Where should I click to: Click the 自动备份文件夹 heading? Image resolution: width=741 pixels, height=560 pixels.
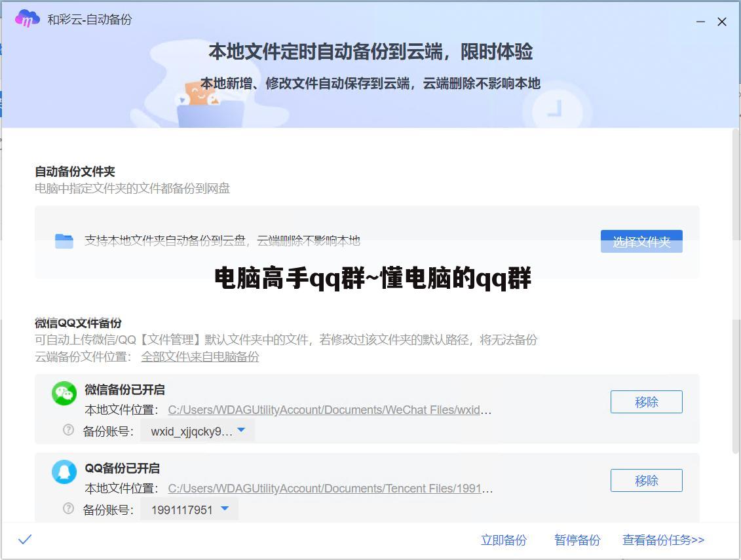(75, 171)
